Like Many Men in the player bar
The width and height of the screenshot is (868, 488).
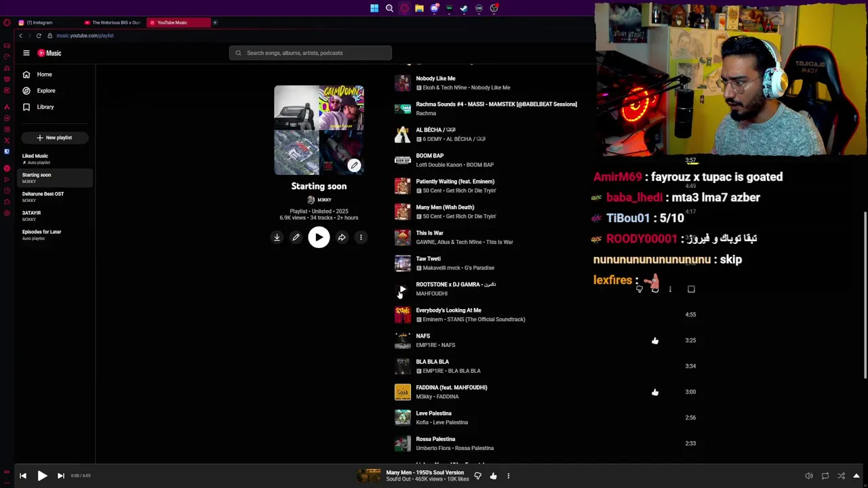click(493, 476)
